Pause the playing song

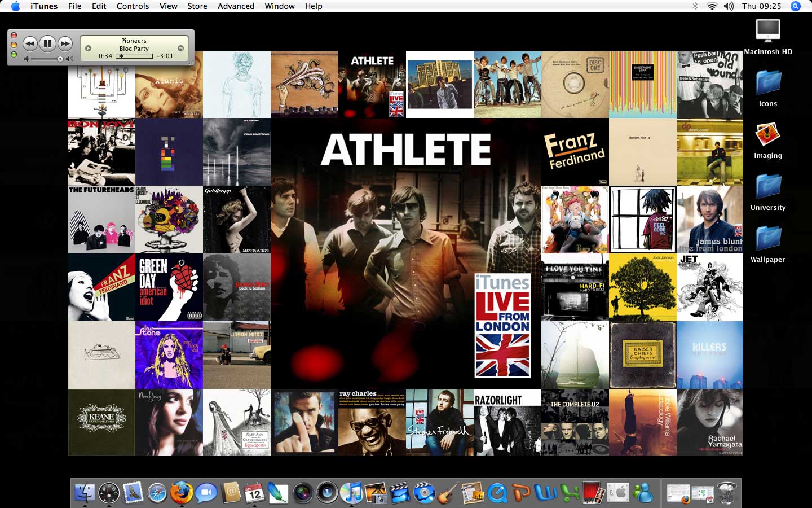pos(48,43)
